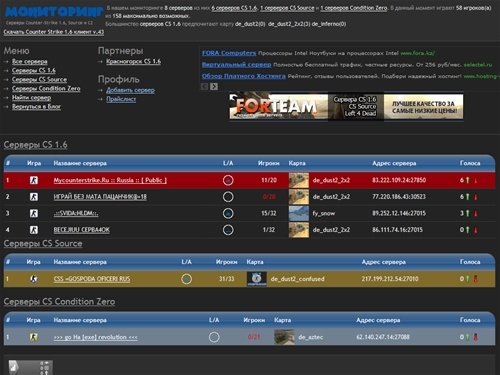Image resolution: width=500 pixels, height=375 pixels.
Task: Click the L/A status circle for GOSPODA OFICERI
Action: click(x=186, y=279)
